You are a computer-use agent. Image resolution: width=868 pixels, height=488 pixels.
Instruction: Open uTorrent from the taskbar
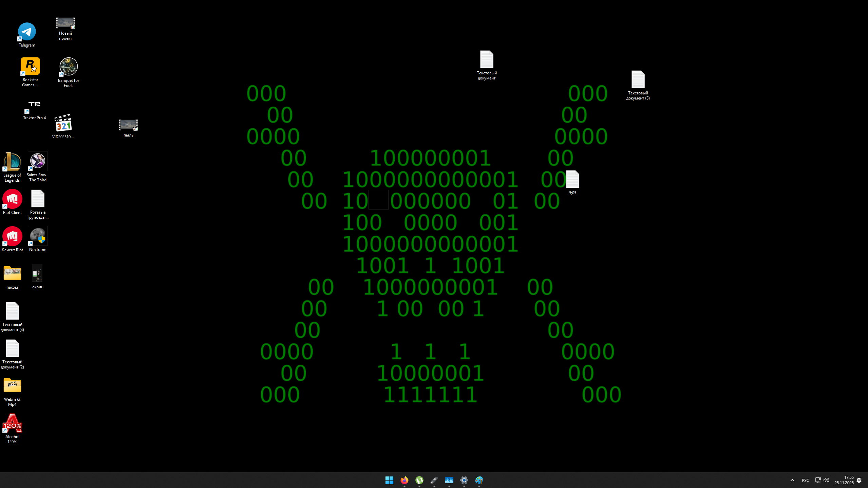tap(419, 480)
